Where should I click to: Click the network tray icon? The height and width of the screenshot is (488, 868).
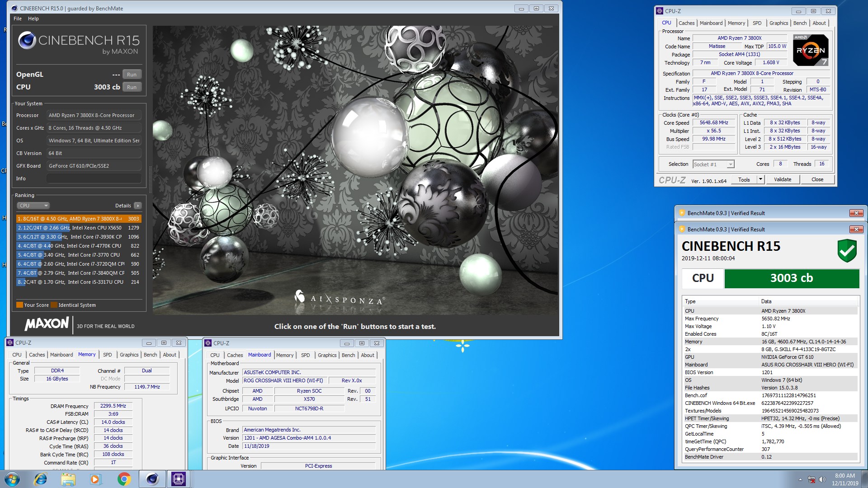(811, 479)
